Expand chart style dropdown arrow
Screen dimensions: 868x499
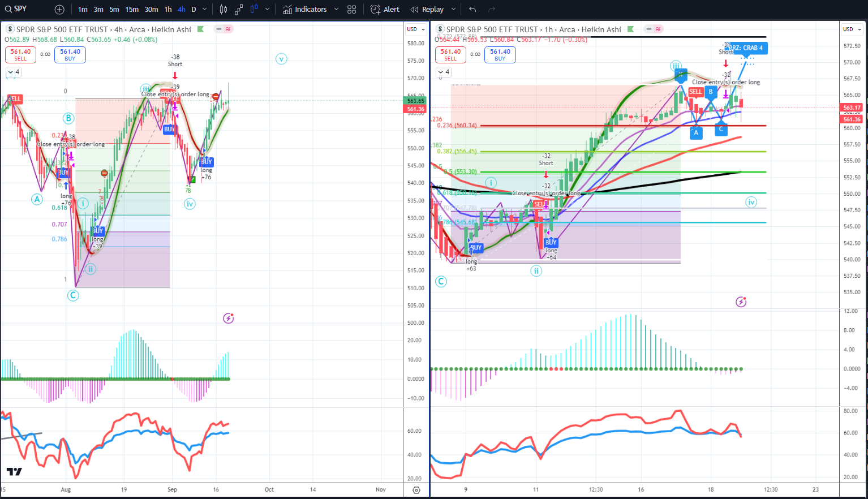[x=267, y=10]
